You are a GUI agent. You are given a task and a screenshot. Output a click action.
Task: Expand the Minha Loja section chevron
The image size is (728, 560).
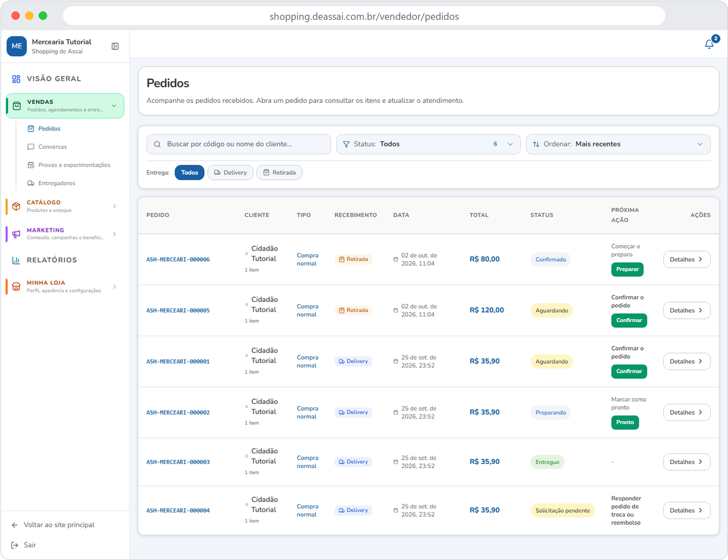(x=115, y=286)
